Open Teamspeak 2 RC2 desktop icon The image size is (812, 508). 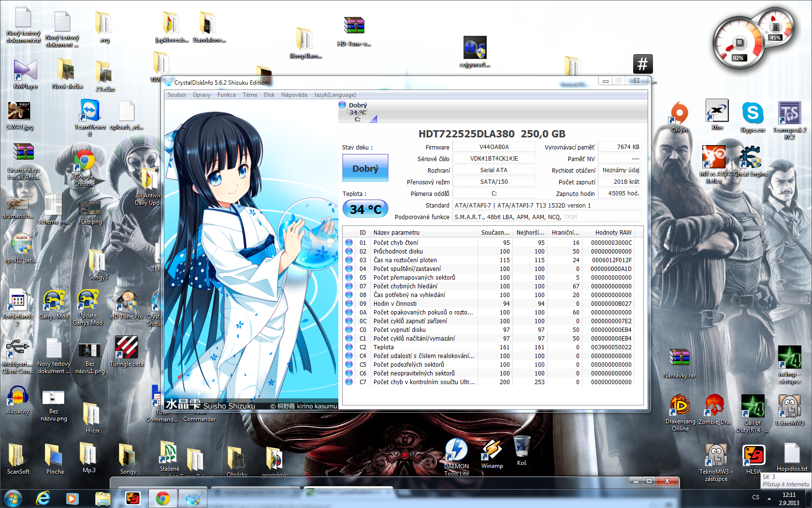789,120
